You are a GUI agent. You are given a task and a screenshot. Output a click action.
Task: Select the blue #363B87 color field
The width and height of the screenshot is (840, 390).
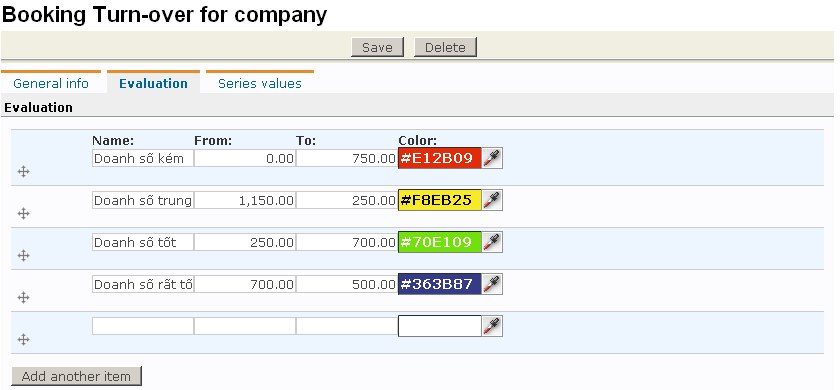(440, 284)
